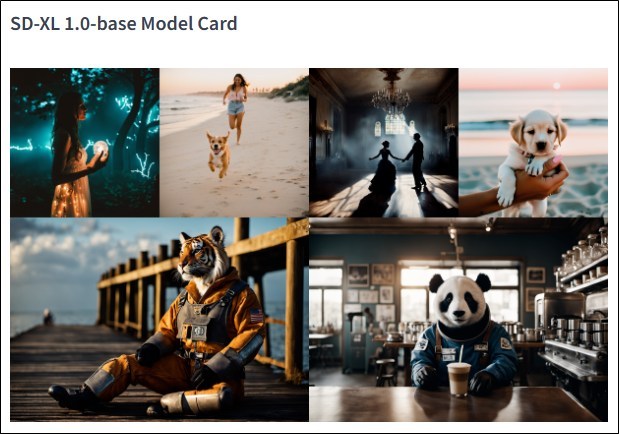Click the sun over the pink horizon
619x434 pixels.
(x=557, y=86)
